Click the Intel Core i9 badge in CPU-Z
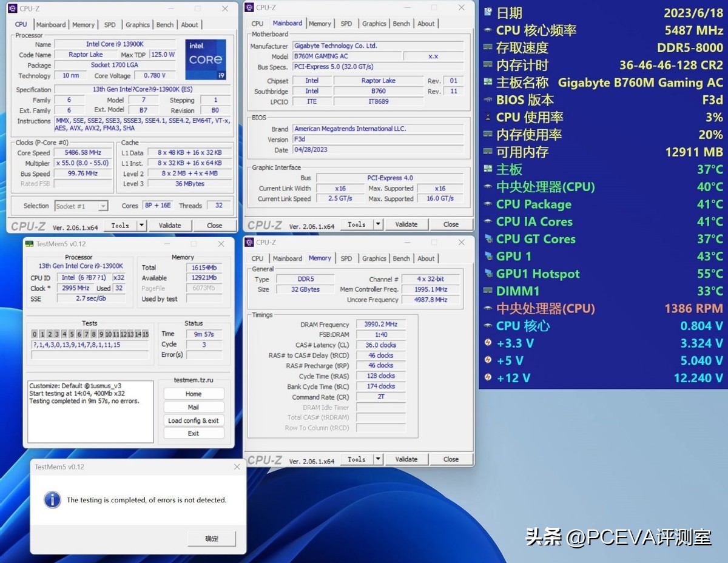This screenshot has height=563, width=728. [206, 59]
